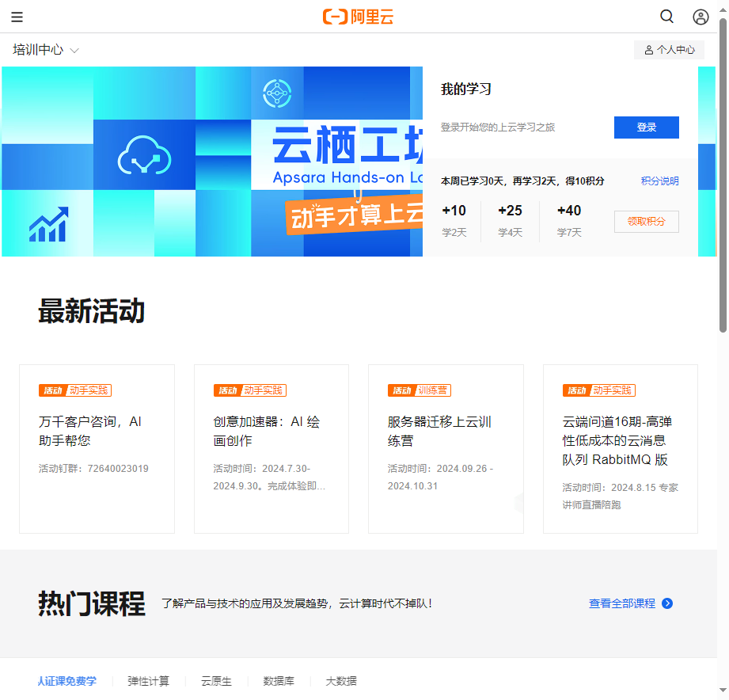
Task: Open the hamburger menu icon
Action: [17, 17]
